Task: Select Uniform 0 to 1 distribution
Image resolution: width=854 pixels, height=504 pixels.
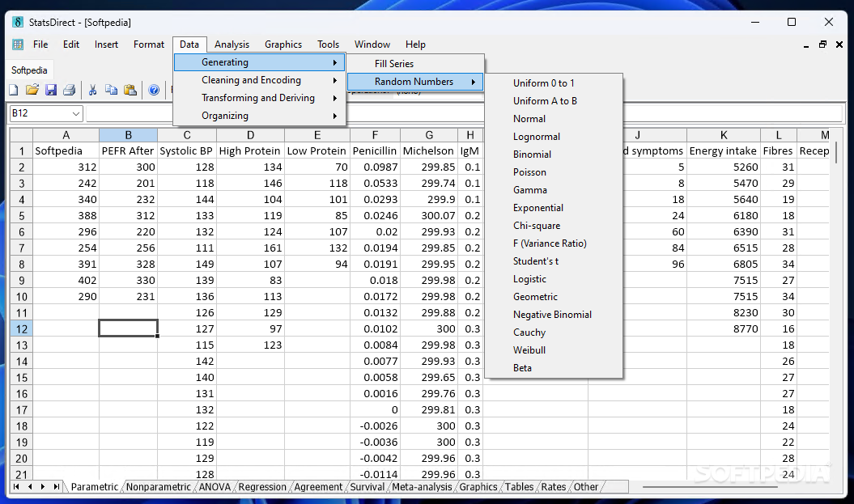Action: [x=554, y=83]
